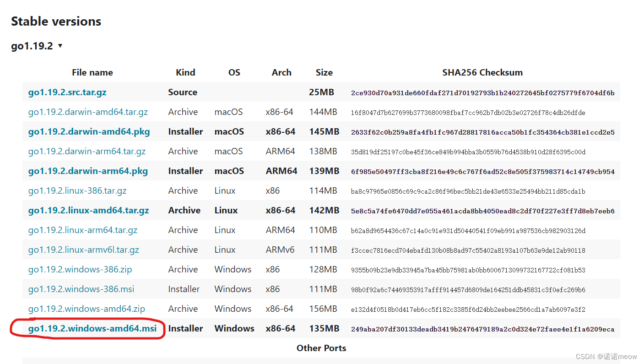Select checksum beginning with 5e8c5a74fe647
Viewport: 644px width, 364px height.
483,211
